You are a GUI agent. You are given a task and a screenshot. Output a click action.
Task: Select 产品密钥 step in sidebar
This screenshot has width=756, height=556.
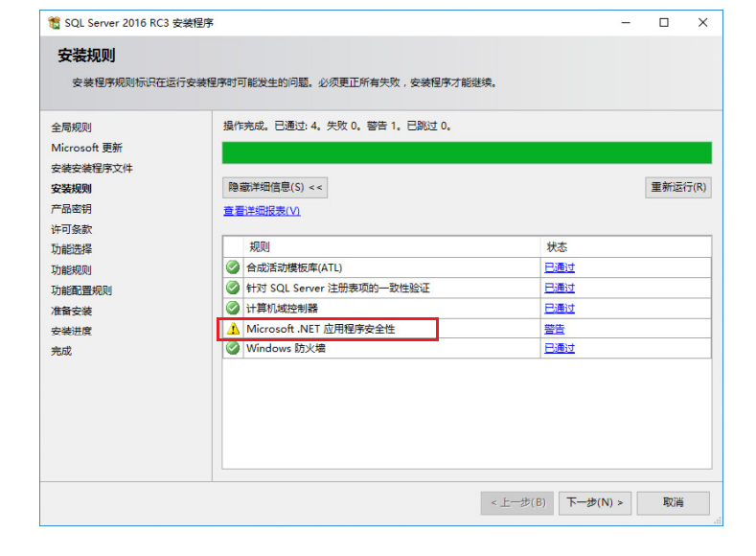tap(71, 209)
